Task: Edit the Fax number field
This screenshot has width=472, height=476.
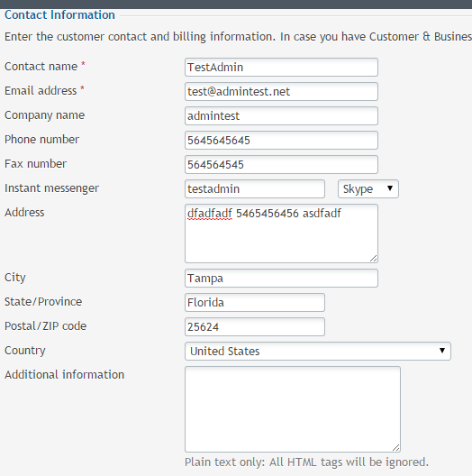Action: [281, 164]
